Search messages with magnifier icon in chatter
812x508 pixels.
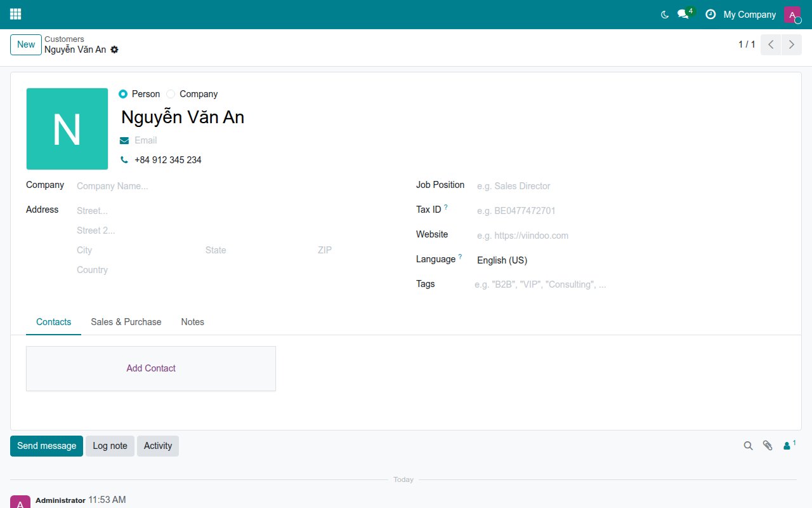749,446
